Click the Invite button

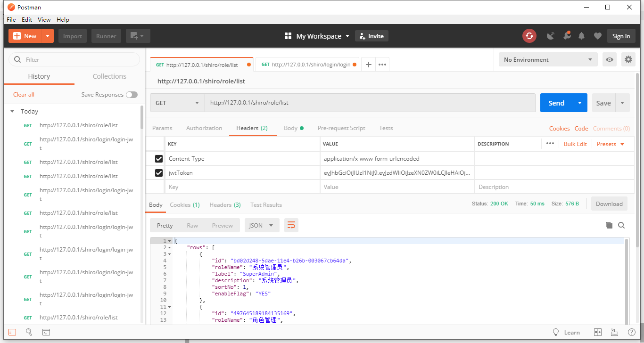click(x=372, y=36)
